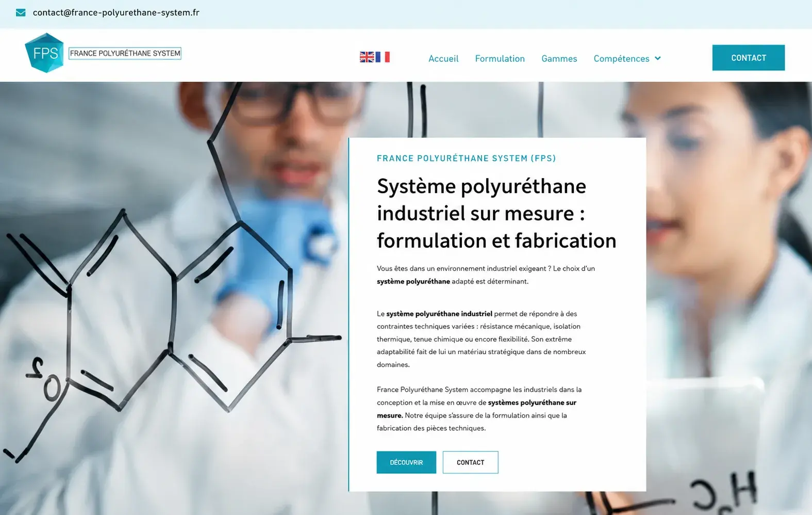This screenshot has height=515, width=812.
Task: Click the CONTACT button in the header
Action: point(749,58)
